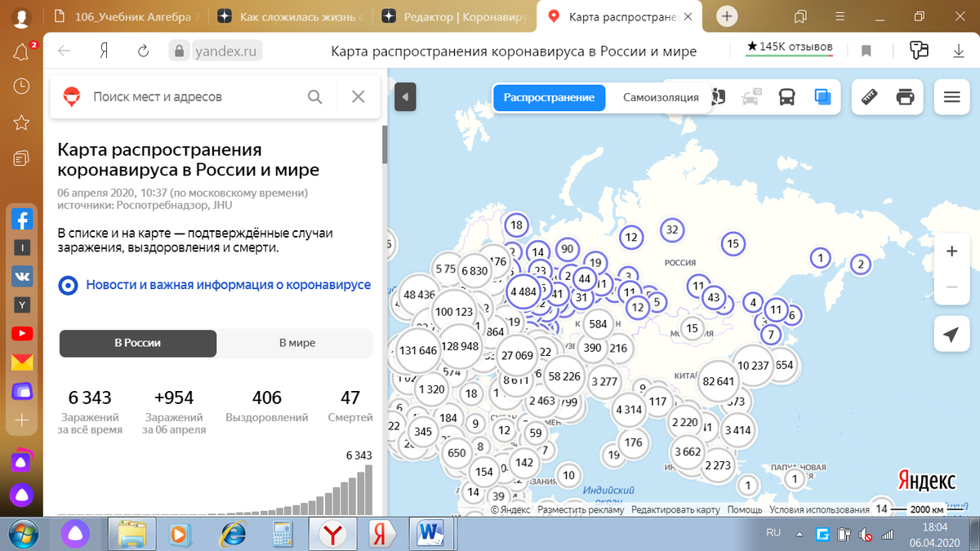Open Yandex home via the Я button
Image resolution: width=980 pixels, height=551 pixels.
(x=104, y=51)
